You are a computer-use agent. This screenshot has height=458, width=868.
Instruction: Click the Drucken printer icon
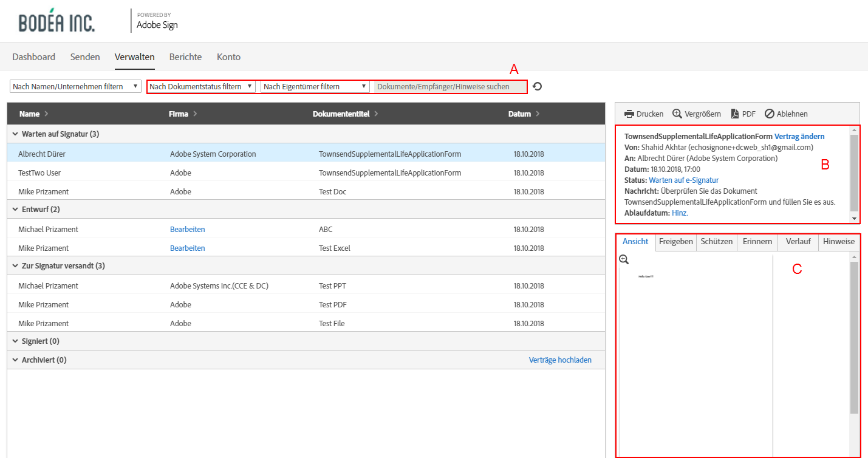(629, 114)
